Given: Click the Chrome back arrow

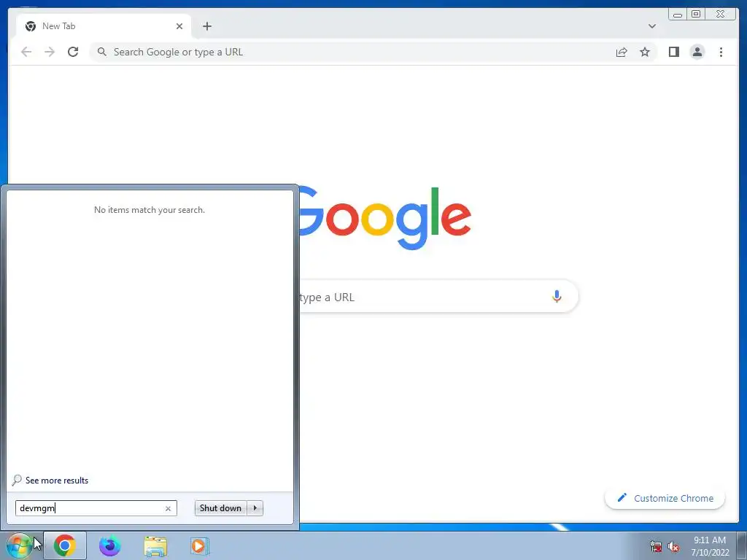Looking at the screenshot, I should pyautogui.click(x=26, y=52).
